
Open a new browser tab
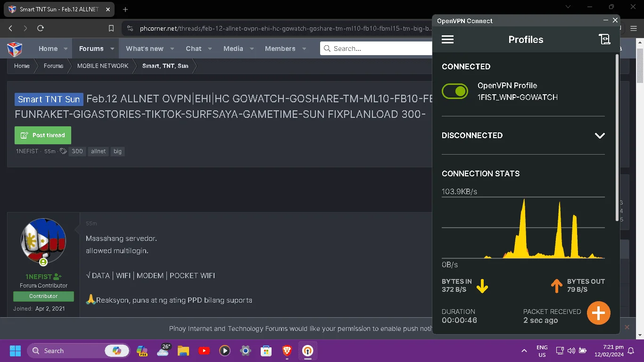pyautogui.click(x=125, y=9)
